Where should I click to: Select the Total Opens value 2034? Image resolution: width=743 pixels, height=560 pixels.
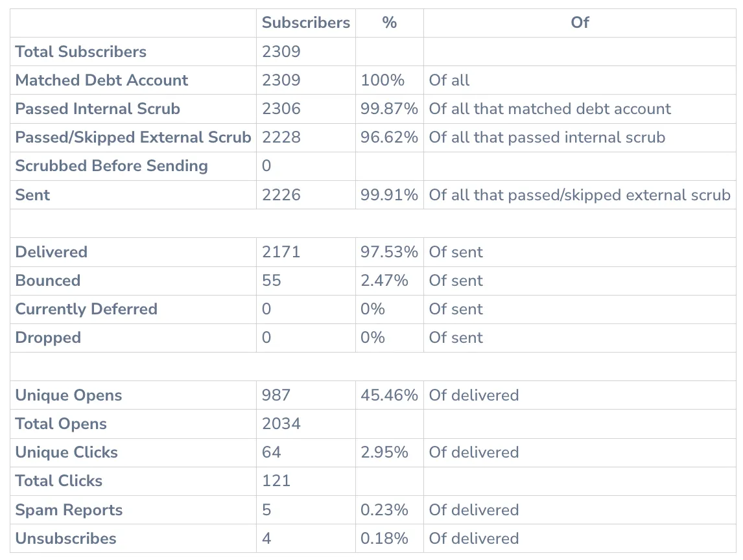281,423
